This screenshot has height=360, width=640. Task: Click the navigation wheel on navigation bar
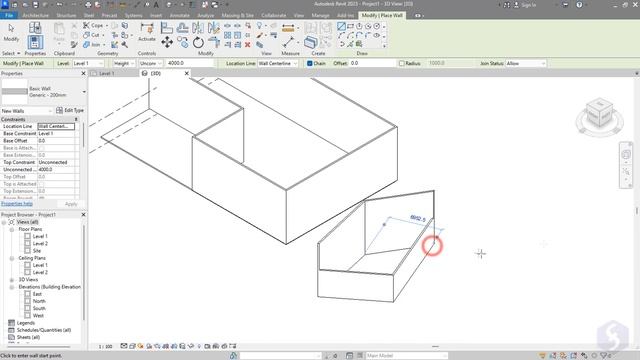point(626,154)
